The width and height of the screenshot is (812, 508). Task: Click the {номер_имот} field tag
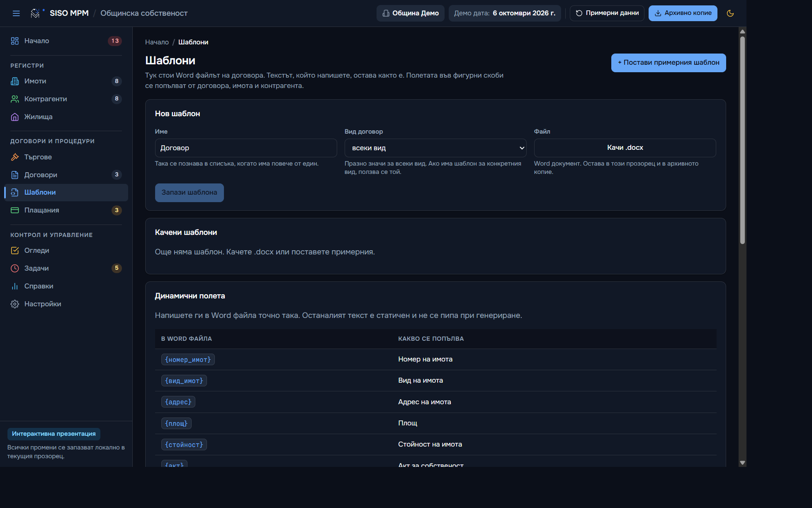188,359
